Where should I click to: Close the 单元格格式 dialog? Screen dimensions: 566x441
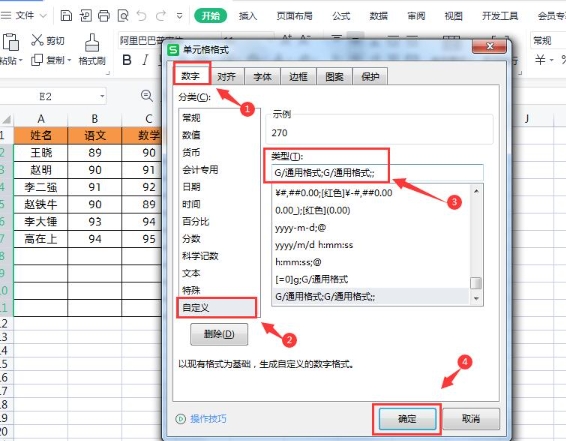click(489, 46)
